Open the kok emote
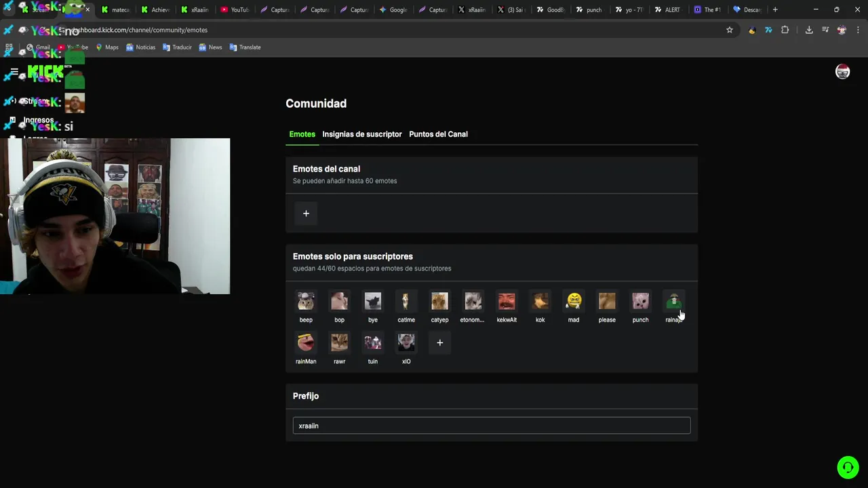The image size is (868, 488). tap(540, 301)
